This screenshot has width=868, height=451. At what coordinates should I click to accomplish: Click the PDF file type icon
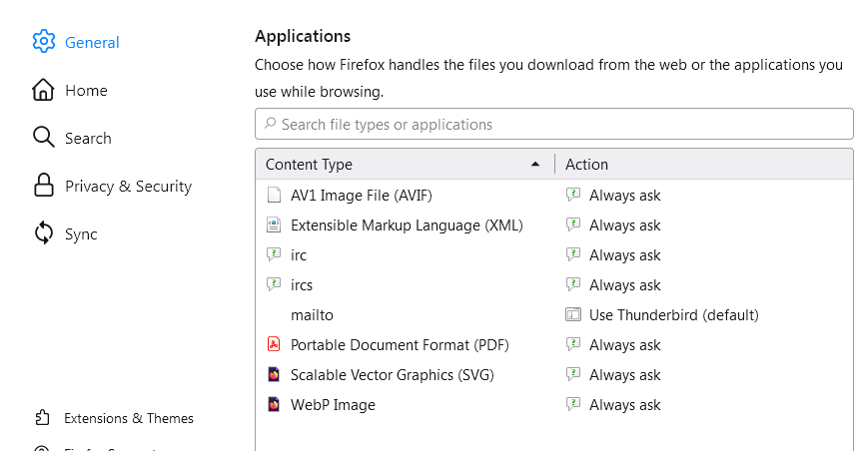[274, 344]
